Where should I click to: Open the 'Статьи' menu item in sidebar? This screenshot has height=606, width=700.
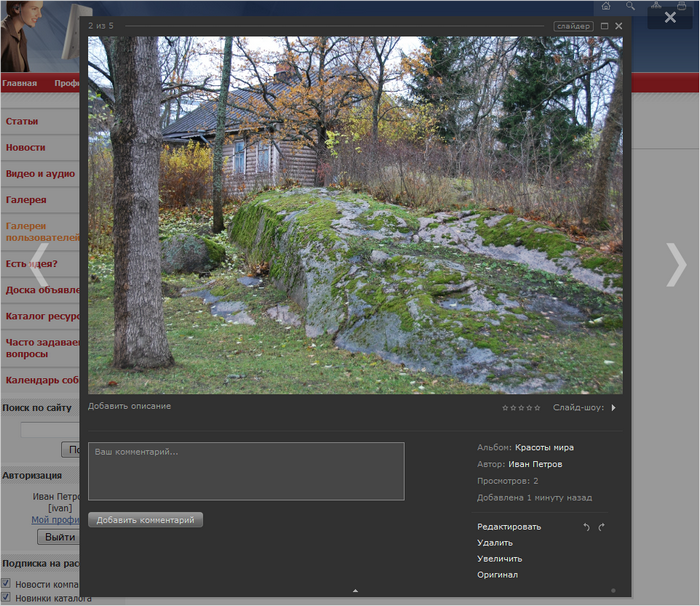pos(22,121)
